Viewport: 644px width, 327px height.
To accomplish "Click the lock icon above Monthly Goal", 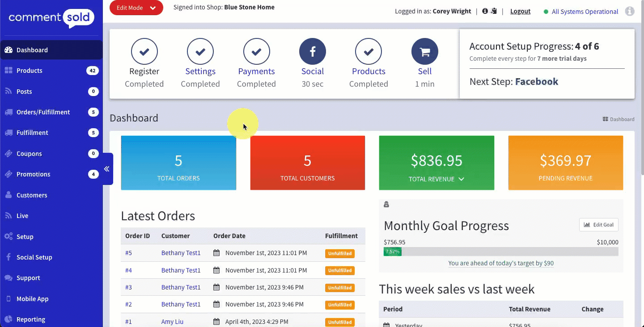I will 386,205.
